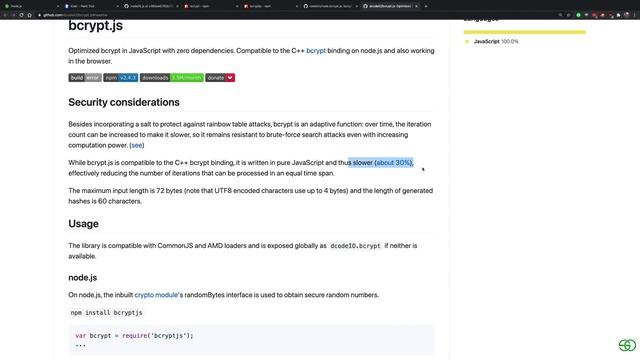
Task: Click the downloads per month badge
Action: (x=172, y=78)
